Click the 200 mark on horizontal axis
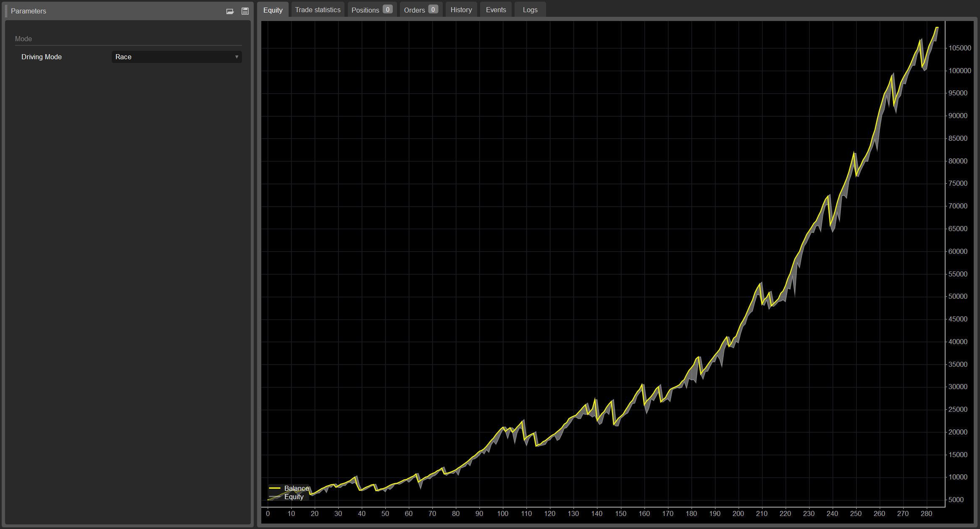This screenshot has height=529, width=980. click(738, 513)
